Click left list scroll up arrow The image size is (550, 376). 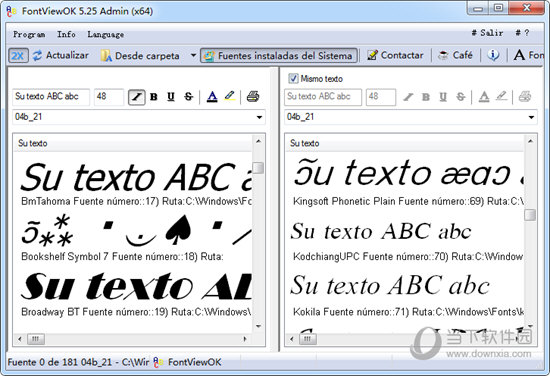pos(259,141)
